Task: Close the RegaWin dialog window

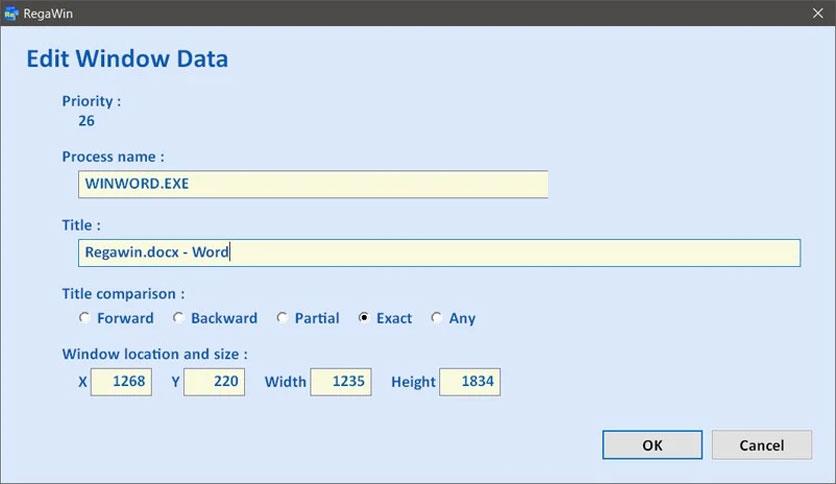Action: (x=818, y=13)
